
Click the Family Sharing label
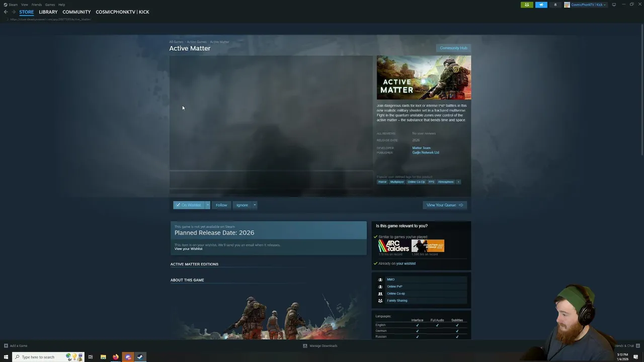[x=397, y=301]
